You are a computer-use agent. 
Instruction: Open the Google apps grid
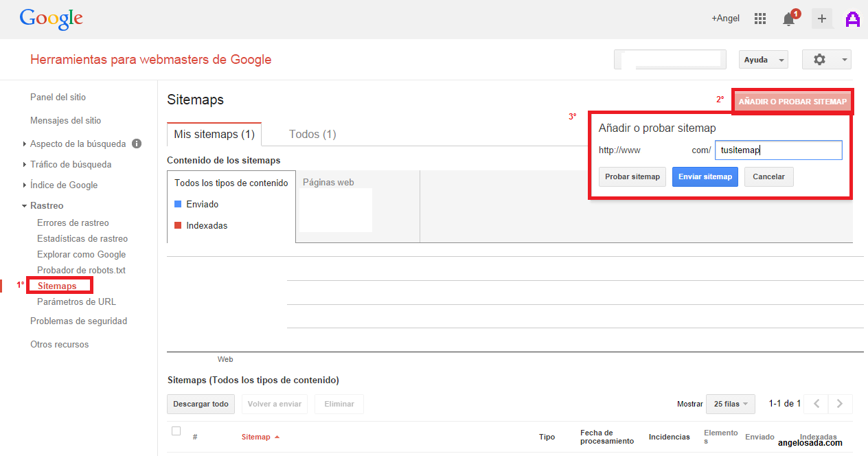[760, 19]
